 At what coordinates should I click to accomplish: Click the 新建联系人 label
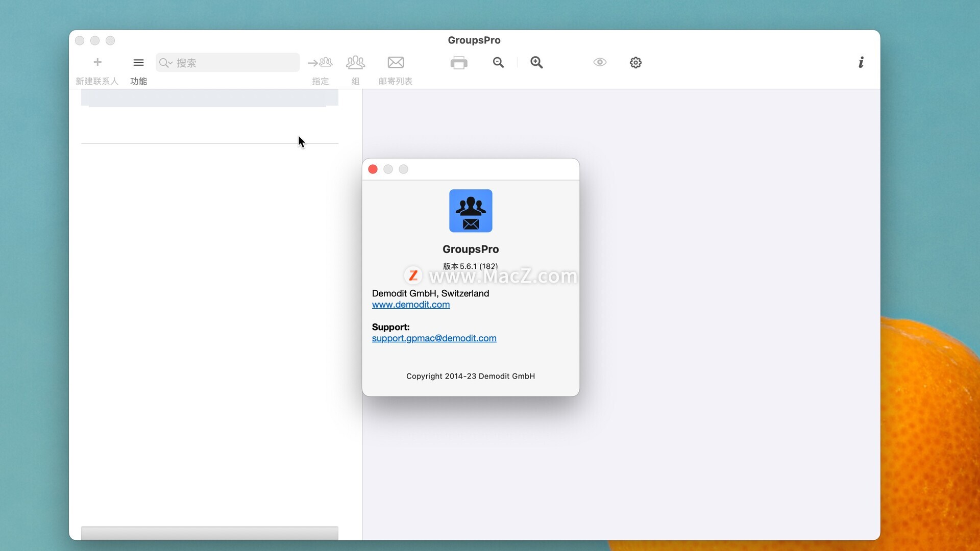pyautogui.click(x=97, y=81)
